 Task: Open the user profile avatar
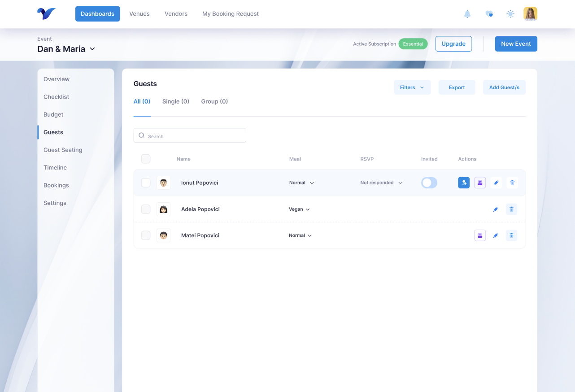click(530, 14)
